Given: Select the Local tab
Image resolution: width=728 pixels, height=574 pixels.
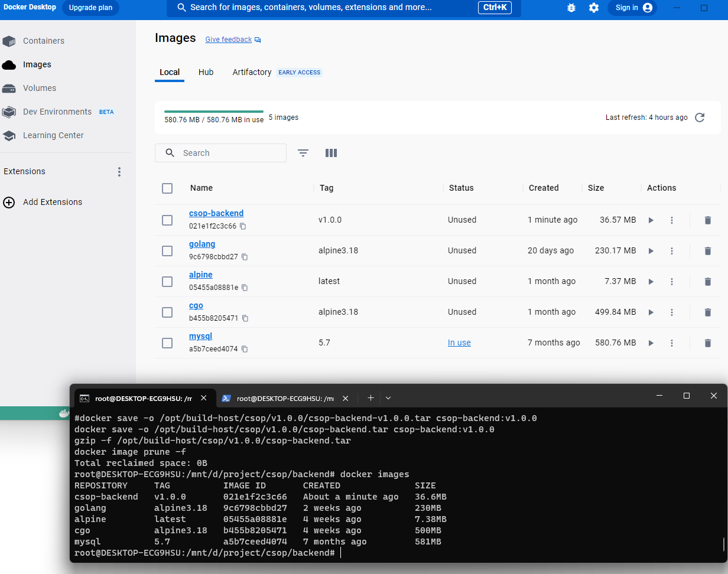Looking at the screenshot, I should 170,72.
